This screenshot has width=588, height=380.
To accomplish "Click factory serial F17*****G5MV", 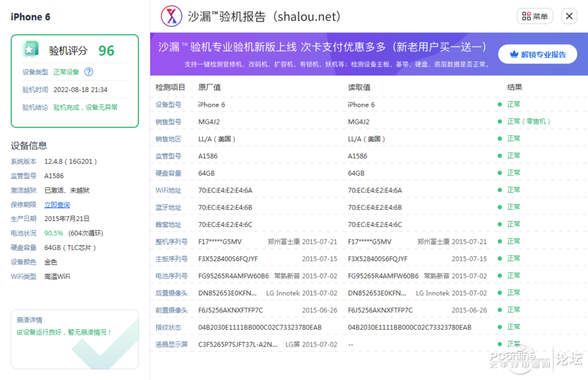I will click(x=220, y=242).
